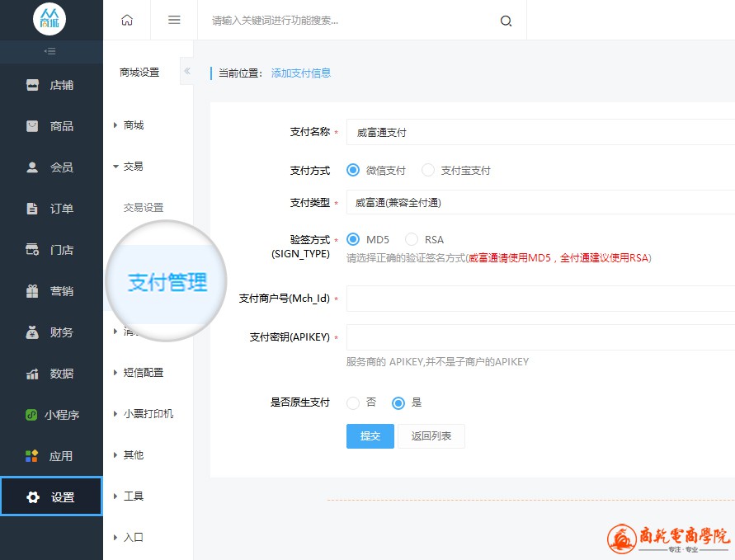Open the hamburger menu icon
Screen dimensions: 735x560
click(x=174, y=20)
